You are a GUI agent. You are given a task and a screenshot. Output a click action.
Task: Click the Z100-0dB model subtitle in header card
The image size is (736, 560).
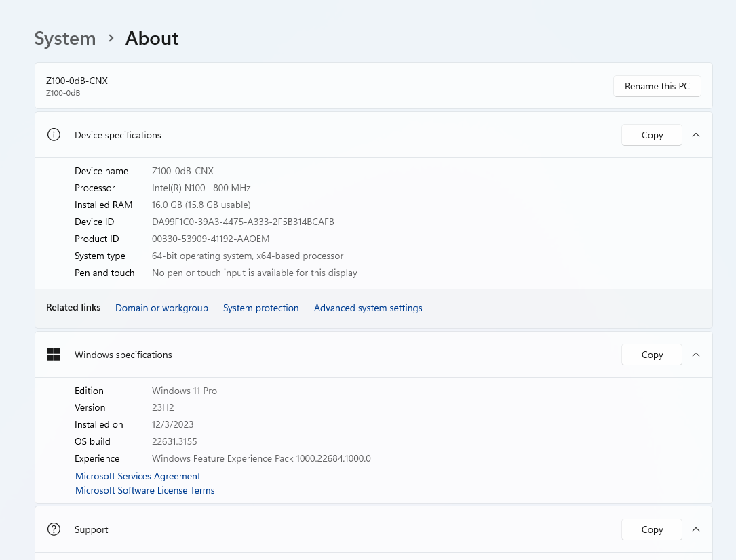(x=63, y=93)
